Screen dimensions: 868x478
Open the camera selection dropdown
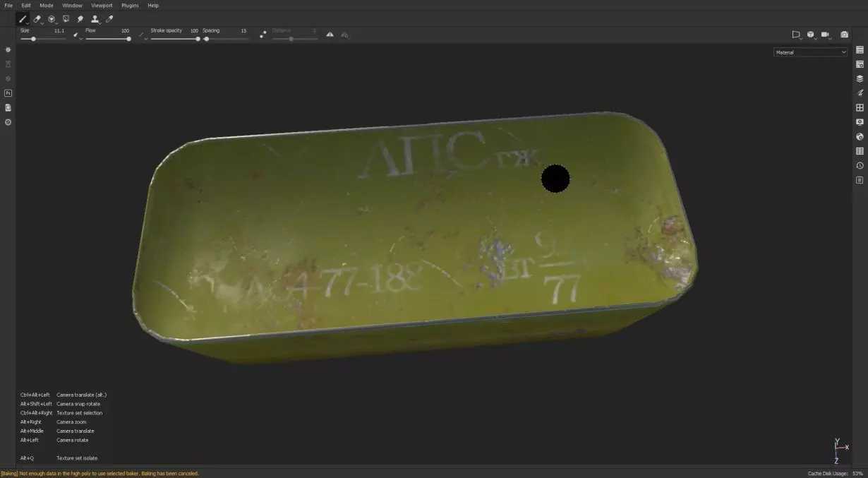coord(826,35)
